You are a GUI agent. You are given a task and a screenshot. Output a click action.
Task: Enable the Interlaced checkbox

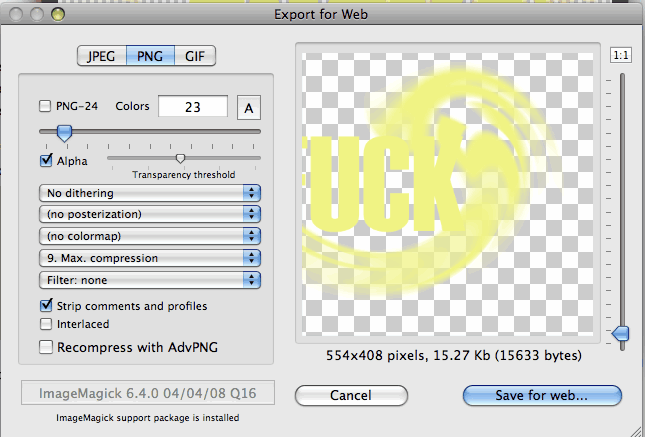tap(46, 324)
